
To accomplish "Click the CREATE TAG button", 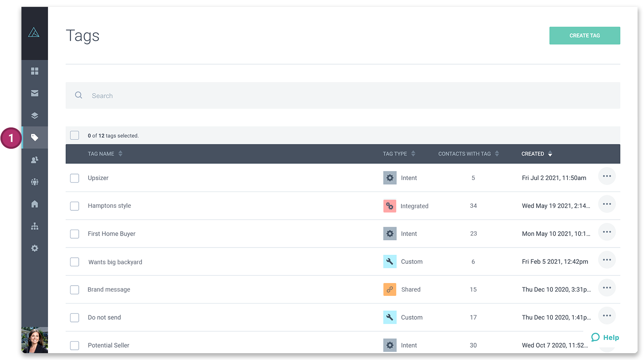I will click(585, 35).
